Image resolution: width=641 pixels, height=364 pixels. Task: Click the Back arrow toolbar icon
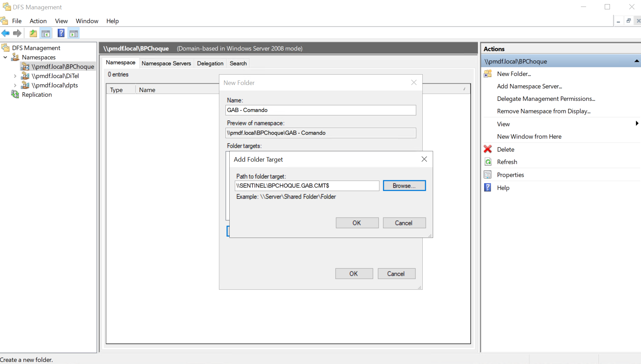click(x=6, y=33)
